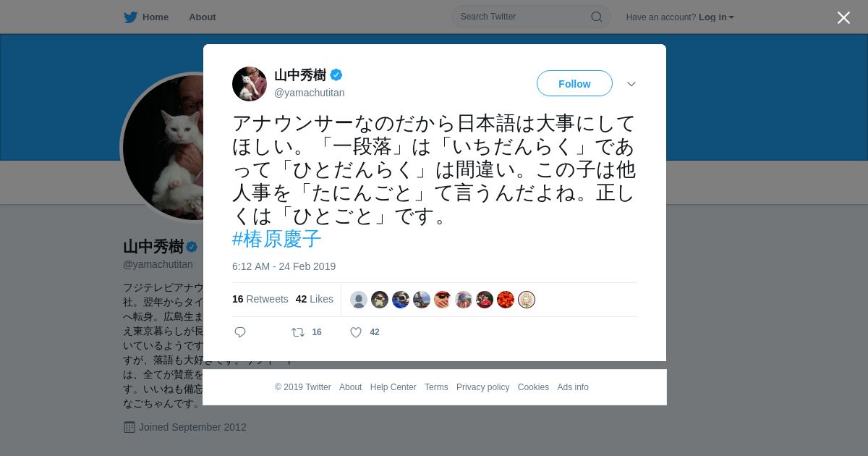Viewport: 868px width, 456px height.
Task: Retweet this tweet using the retweet icon
Action: 298,332
